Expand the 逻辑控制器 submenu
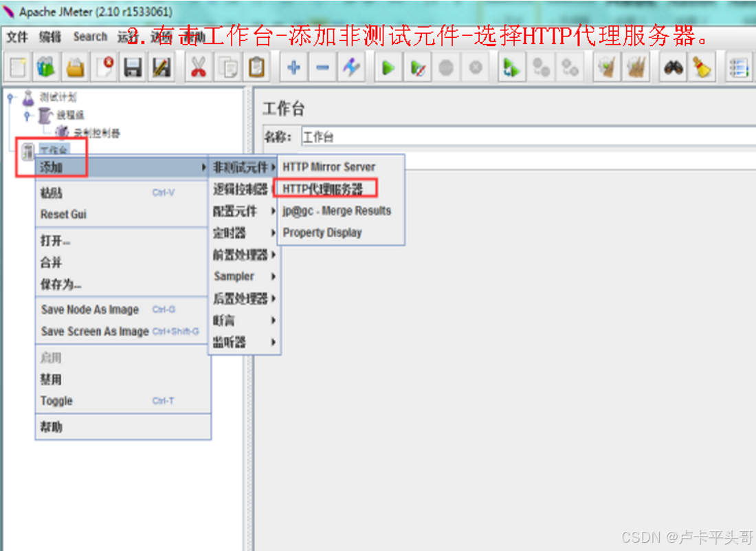Viewport: 756px width, 551px height. (244, 189)
